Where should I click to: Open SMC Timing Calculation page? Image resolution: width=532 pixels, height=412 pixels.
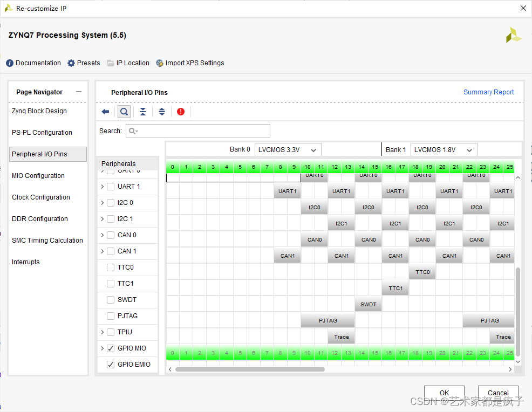point(47,241)
